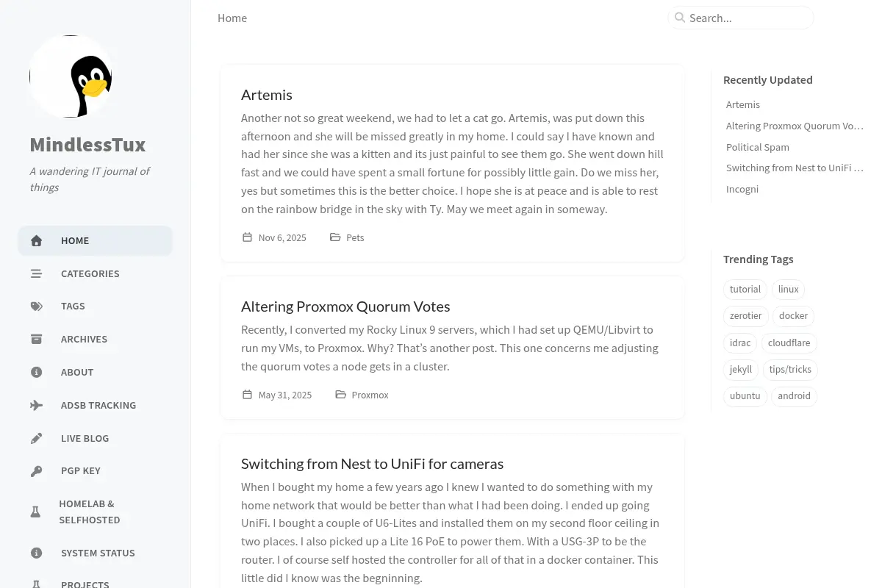The image size is (882, 588).
Task: Open the Artemis post title
Action: [x=267, y=95]
